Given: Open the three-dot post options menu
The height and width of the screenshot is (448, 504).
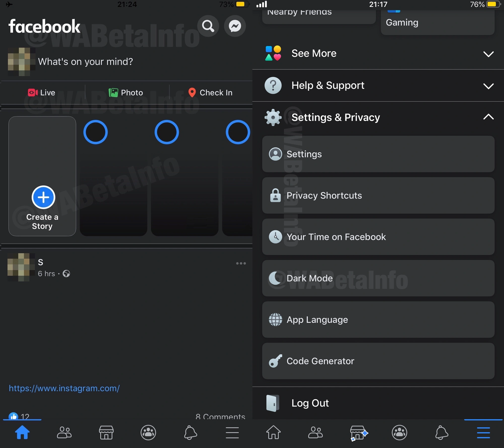Looking at the screenshot, I should tap(241, 263).
